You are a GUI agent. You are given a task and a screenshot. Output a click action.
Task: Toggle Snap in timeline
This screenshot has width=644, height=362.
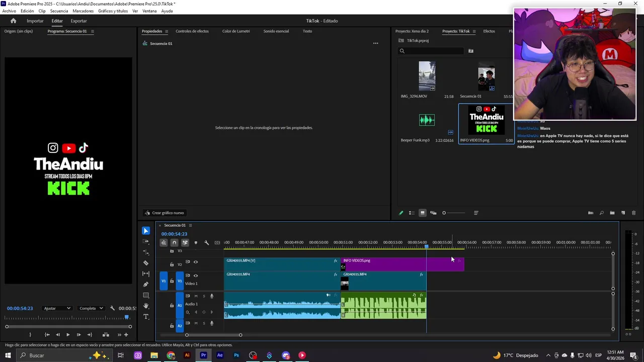tap(174, 242)
